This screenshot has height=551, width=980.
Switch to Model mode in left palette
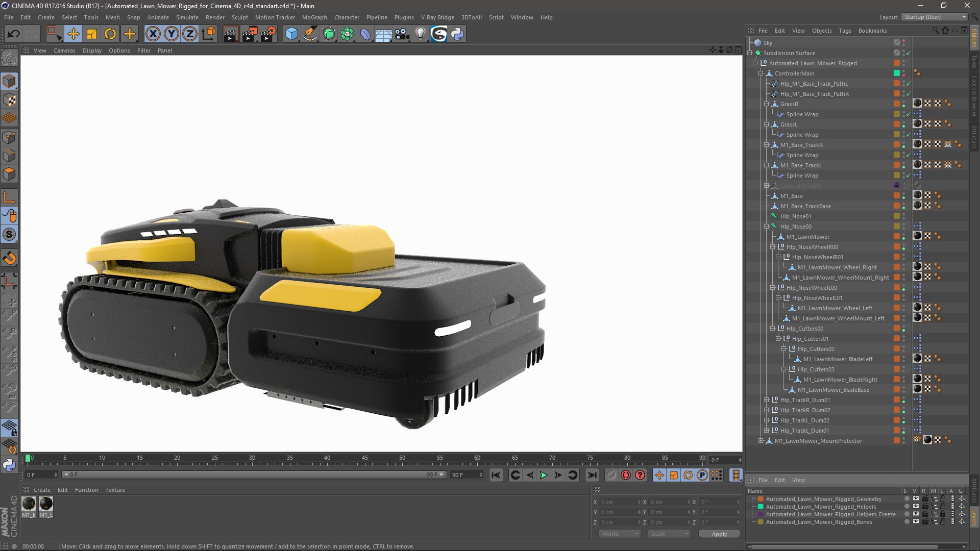[x=9, y=81]
